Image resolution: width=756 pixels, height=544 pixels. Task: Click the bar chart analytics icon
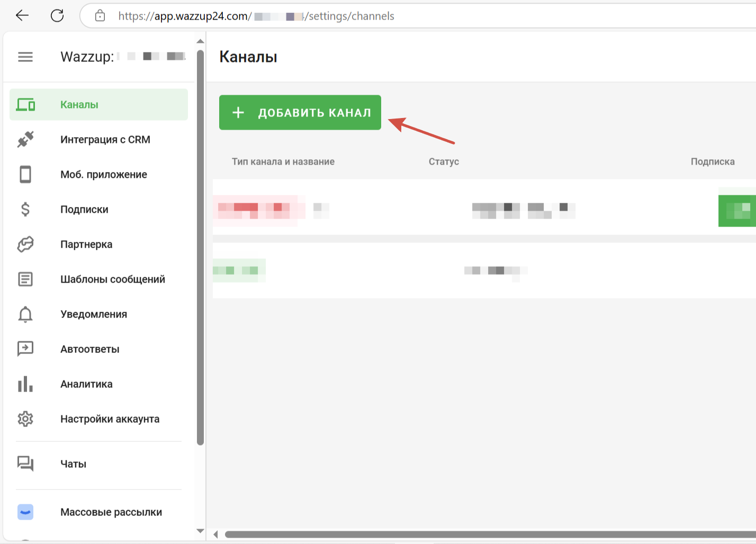coord(25,384)
